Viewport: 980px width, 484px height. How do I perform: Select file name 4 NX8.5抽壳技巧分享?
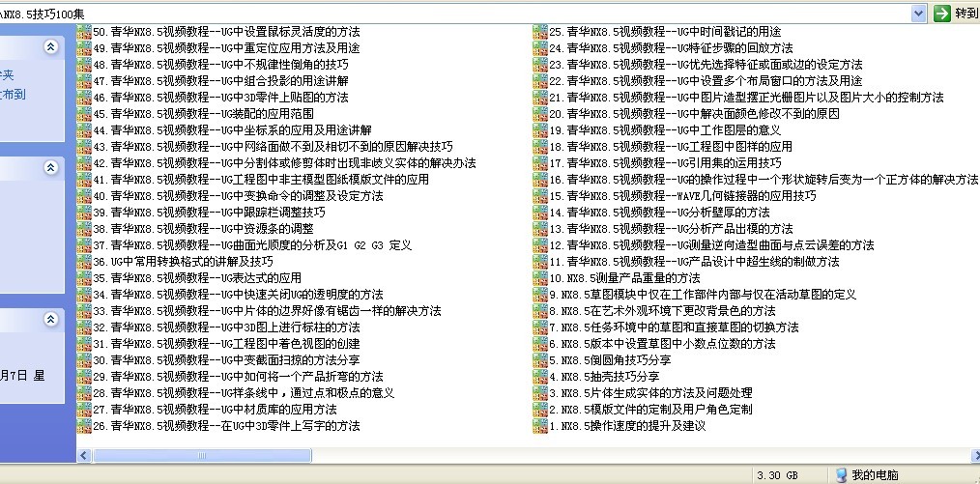click(x=604, y=377)
